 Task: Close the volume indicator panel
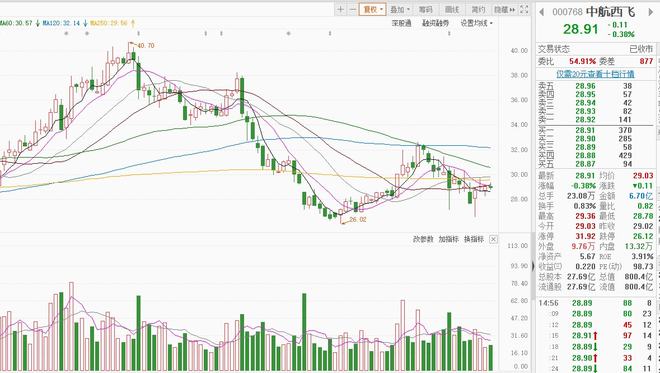click(493, 239)
